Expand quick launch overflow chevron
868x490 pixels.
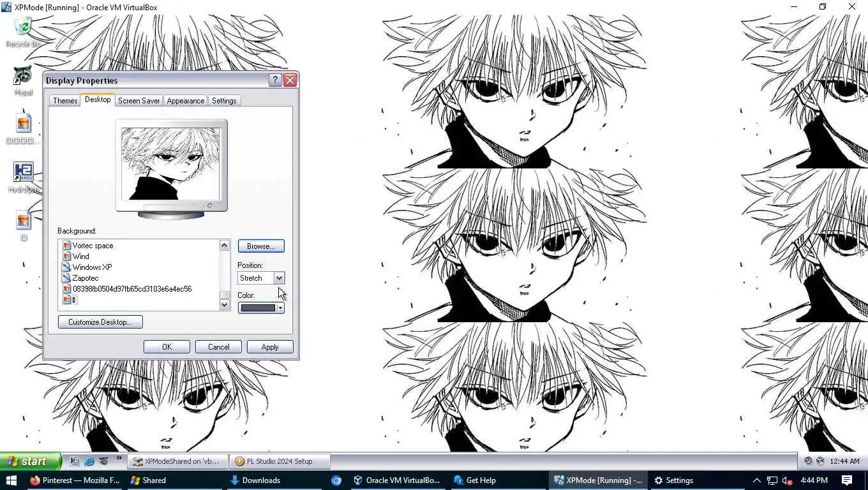point(119,459)
